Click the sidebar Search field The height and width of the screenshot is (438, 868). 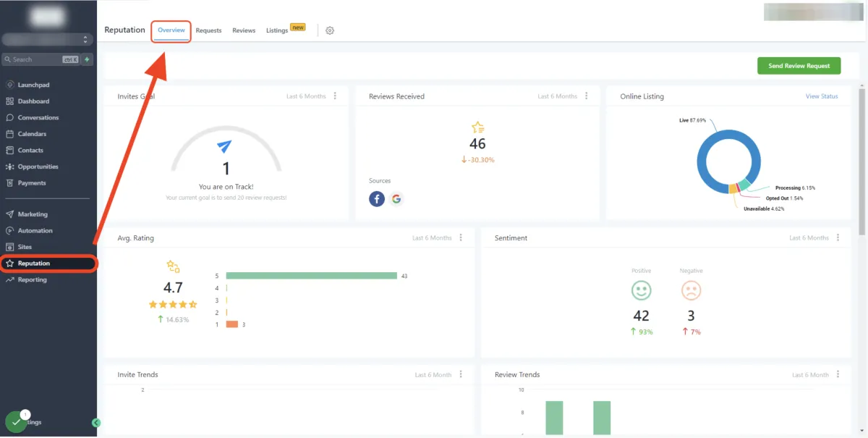[x=41, y=59]
